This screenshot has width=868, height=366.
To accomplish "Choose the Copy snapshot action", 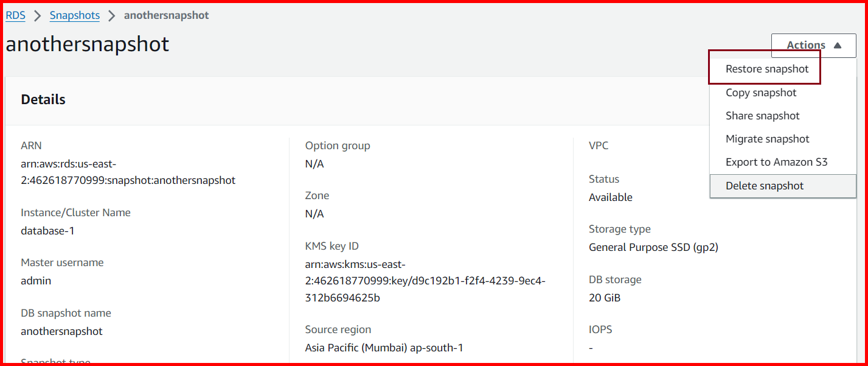I will (760, 92).
